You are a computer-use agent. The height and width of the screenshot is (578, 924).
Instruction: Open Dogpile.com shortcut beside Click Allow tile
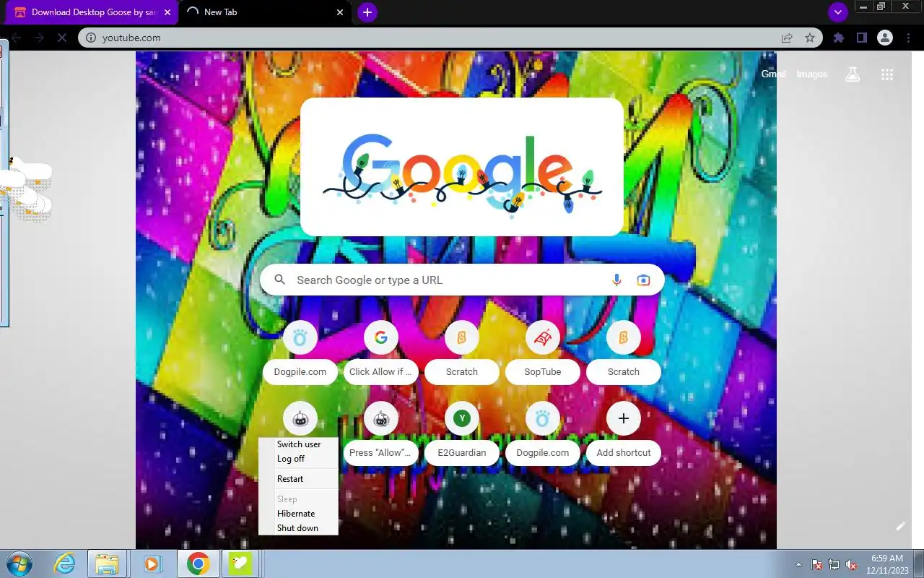[x=300, y=352]
